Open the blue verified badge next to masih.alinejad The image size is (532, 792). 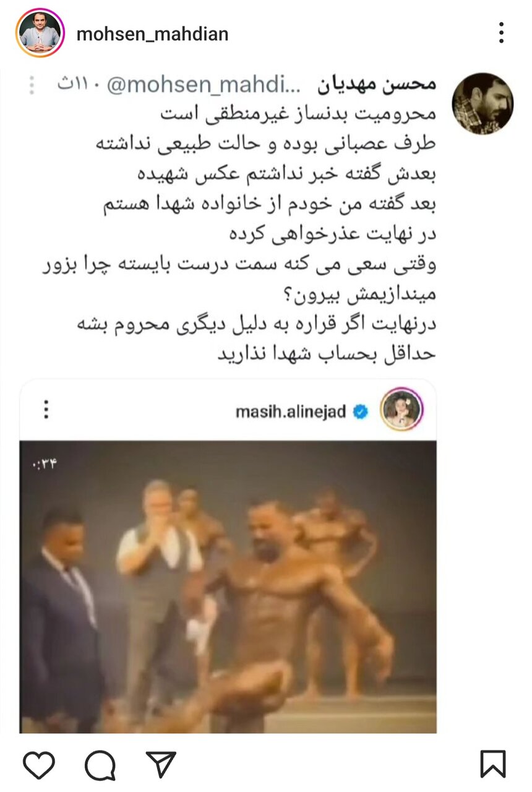coord(360,411)
